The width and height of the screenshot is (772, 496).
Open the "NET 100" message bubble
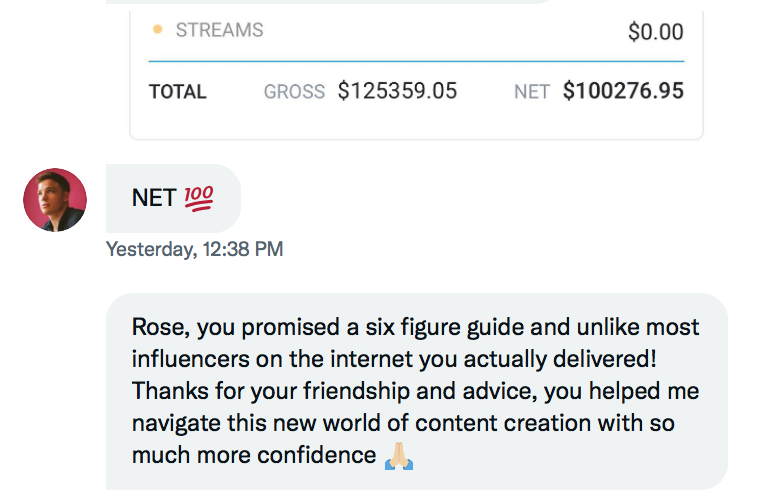click(x=173, y=198)
